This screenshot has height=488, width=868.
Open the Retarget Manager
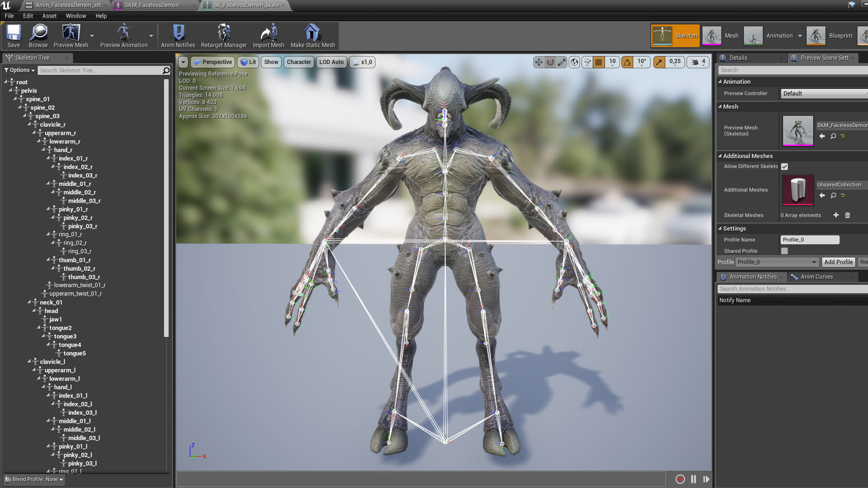point(224,36)
